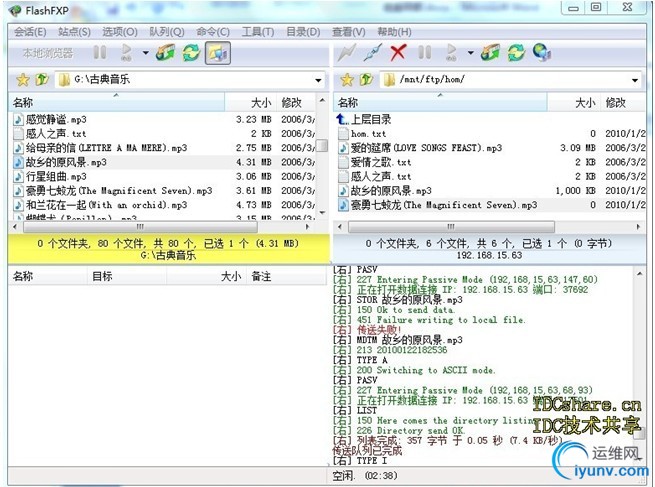The image size is (655, 487).
Task: Expand the /mnt/ftp/hom/ path dropdown
Action: click(x=635, y=80)
